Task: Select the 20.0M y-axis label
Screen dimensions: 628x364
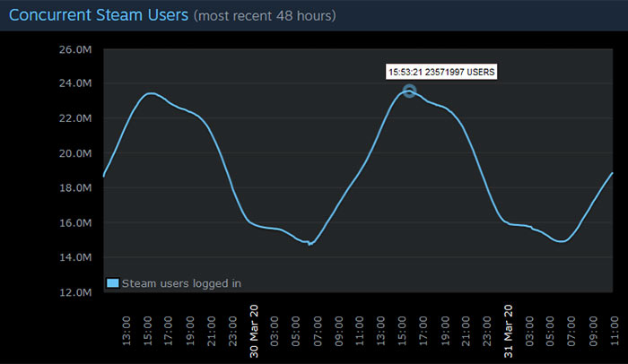Action: (75, 153)
